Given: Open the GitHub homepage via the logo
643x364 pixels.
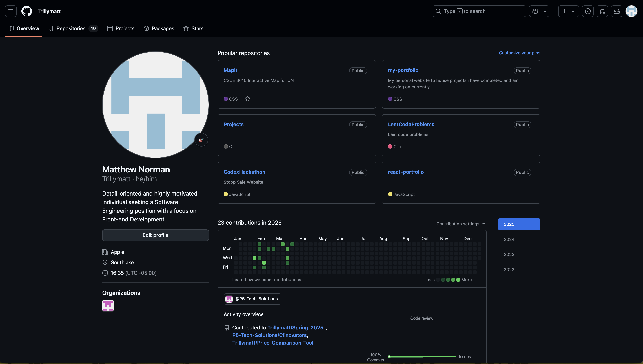Looking at the screenshot, I should click(26, 11).
